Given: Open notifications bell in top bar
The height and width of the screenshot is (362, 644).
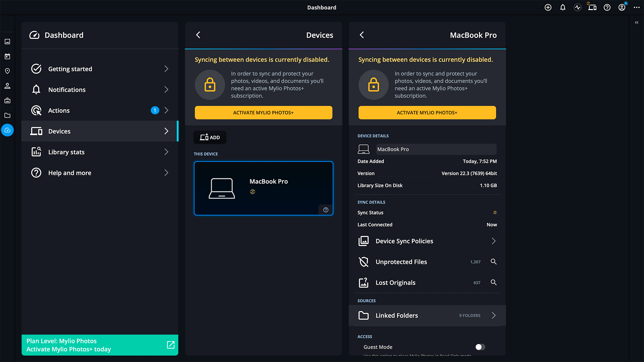Looking at the screenshot, I should click(x=563, y=7).
